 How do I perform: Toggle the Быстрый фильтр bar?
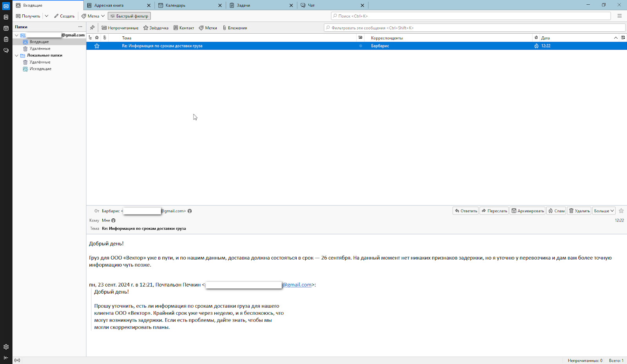point(129,16)
